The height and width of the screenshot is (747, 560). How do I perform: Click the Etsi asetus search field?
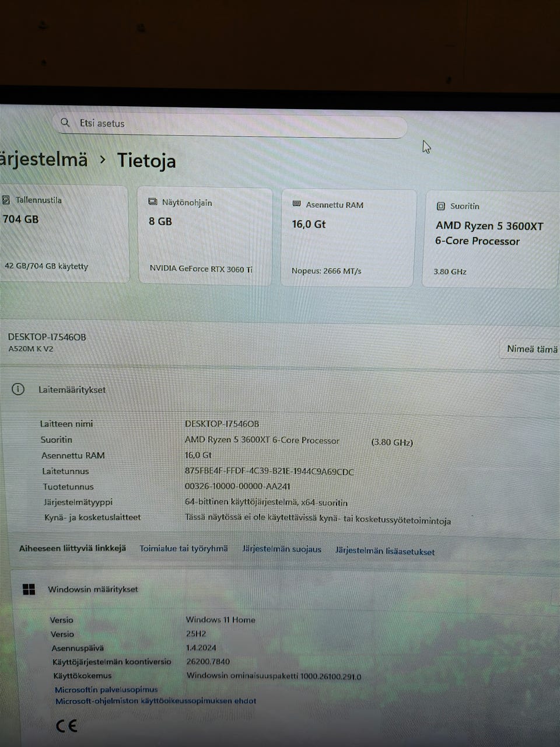tap(230, 124)
